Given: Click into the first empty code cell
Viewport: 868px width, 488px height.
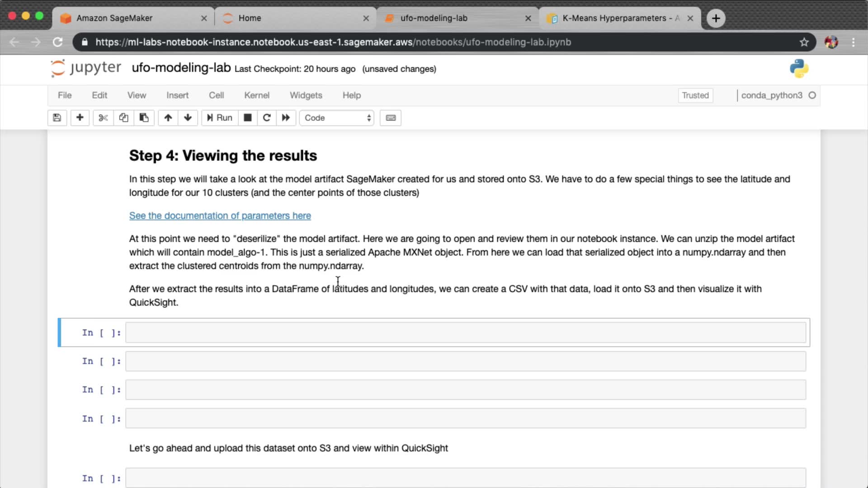Looking at the screenshot, I should tap(465, 333).
